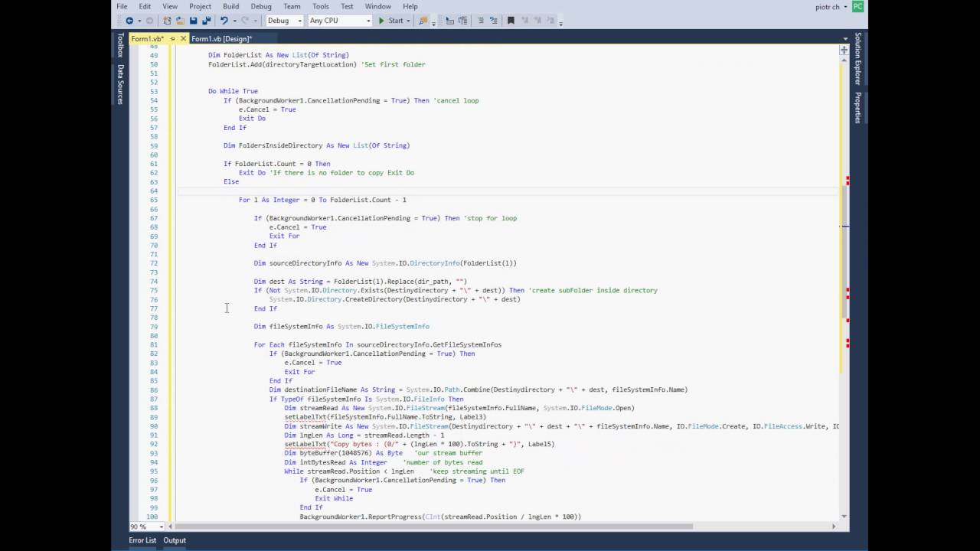Go to the previous bookmark icon
Screen dimensions: 980x551
pyautogui.click(x=525, y=21)
